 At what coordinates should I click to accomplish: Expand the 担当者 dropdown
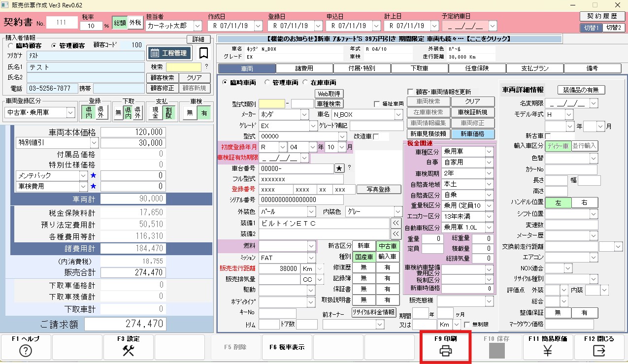(x=198, y=26)
